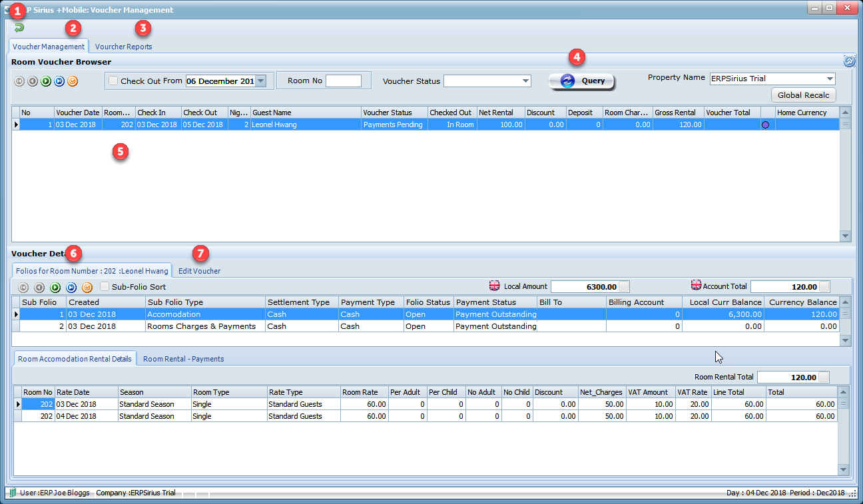Viewport: 863px width, 504px height.
Task: Go to previous folio record
Action: pos(39,288)
